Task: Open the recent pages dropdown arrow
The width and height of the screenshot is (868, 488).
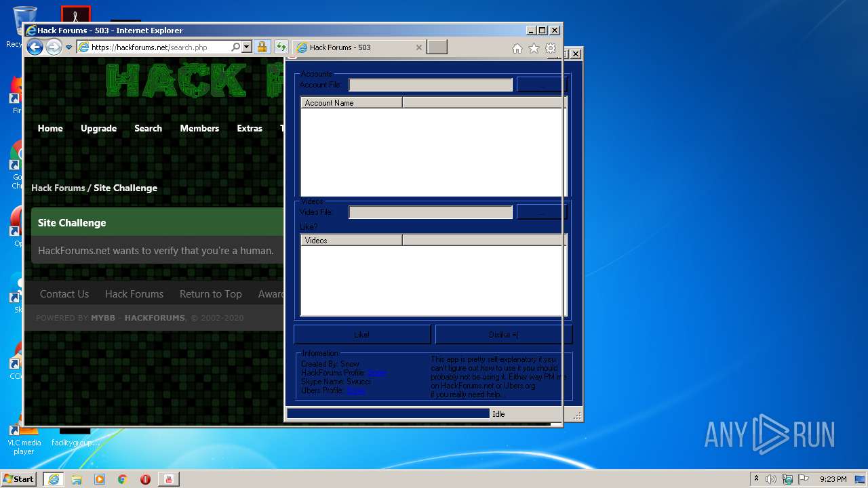Action: [x=68, y=47]
